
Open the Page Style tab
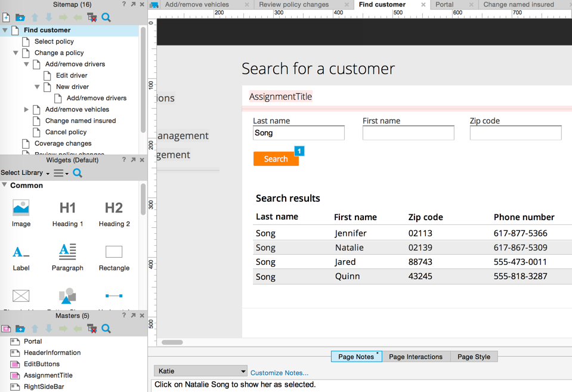[x=474, y=357]
